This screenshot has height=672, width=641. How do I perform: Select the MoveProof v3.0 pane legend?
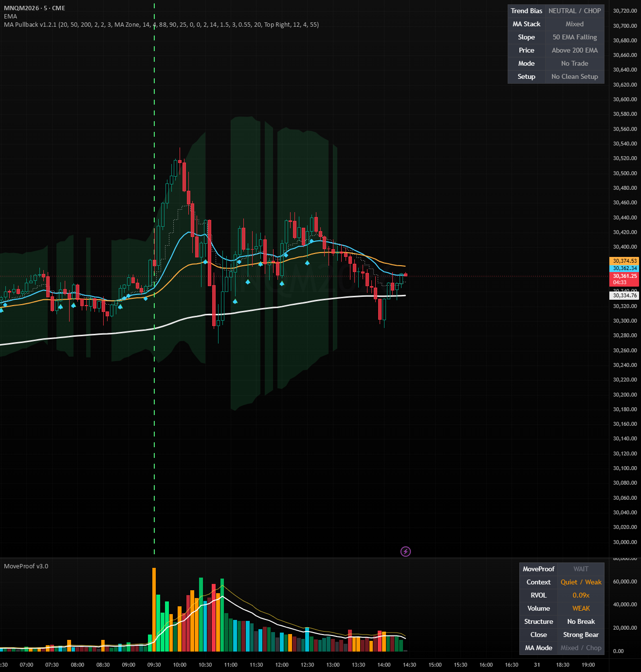click(x=26, y=566)
